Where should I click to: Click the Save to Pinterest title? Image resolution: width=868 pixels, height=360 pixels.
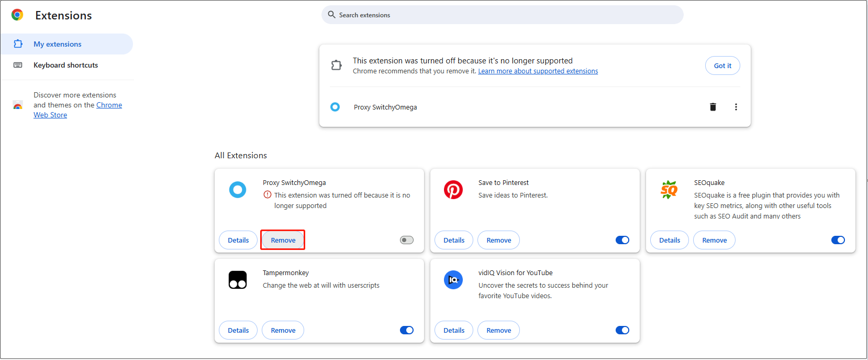click(504, 182)
